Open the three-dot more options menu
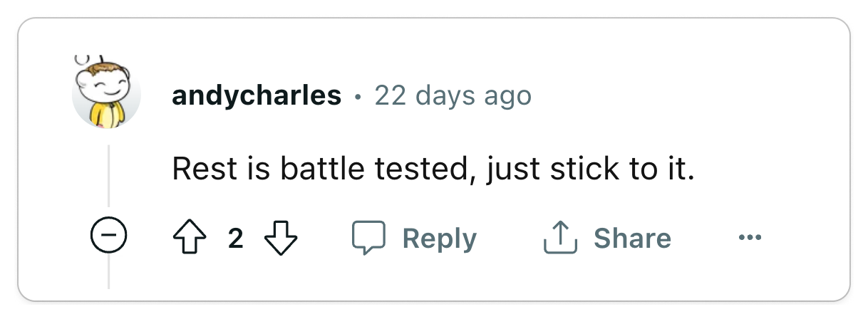The height and width of the screenshot is (319, 868). click(750, 238)
